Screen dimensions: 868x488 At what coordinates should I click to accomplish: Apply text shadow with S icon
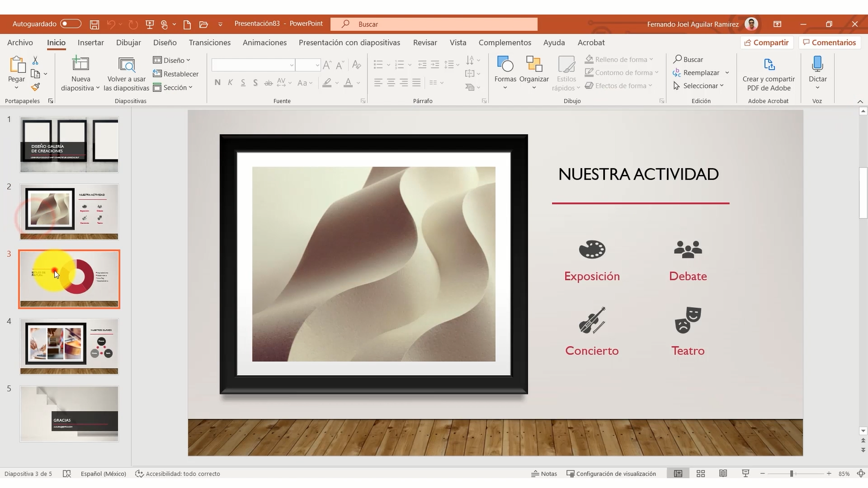coord(255,82)
